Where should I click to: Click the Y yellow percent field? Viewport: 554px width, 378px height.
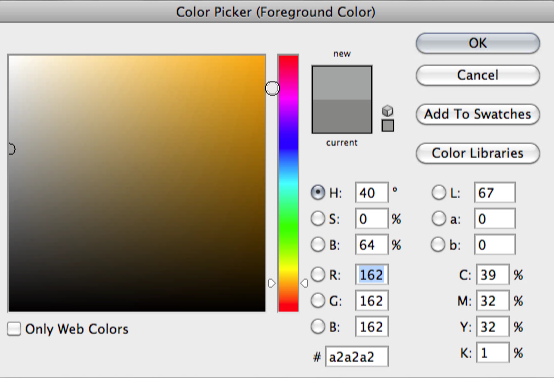pyautogui.click(x=493, y=326)
